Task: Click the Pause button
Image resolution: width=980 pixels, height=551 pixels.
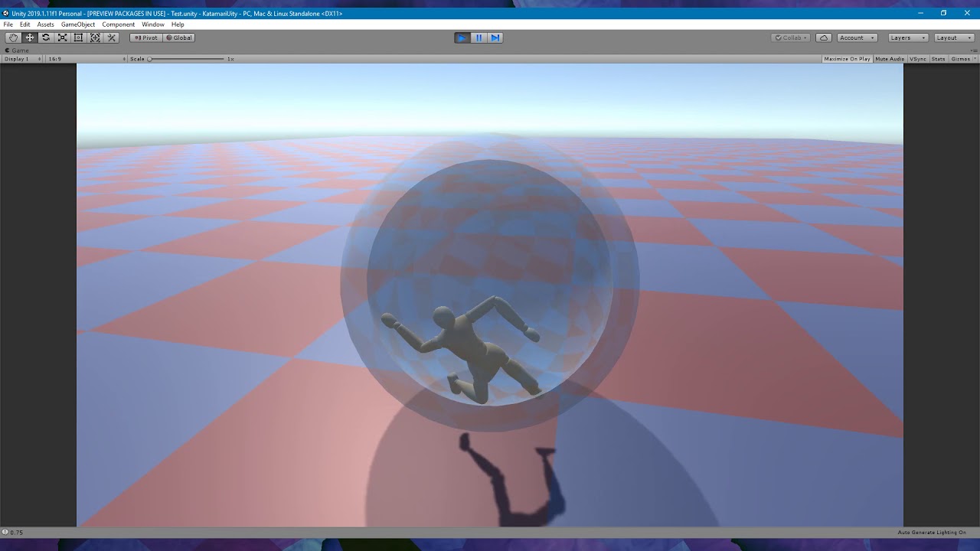Action: coord(479,37)
